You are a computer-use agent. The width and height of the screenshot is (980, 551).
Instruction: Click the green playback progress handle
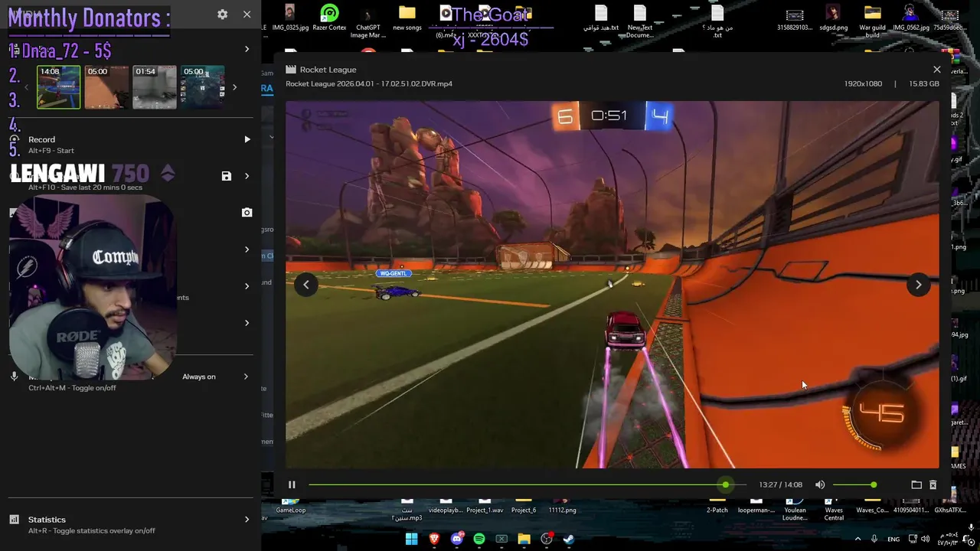coord(725,484)
